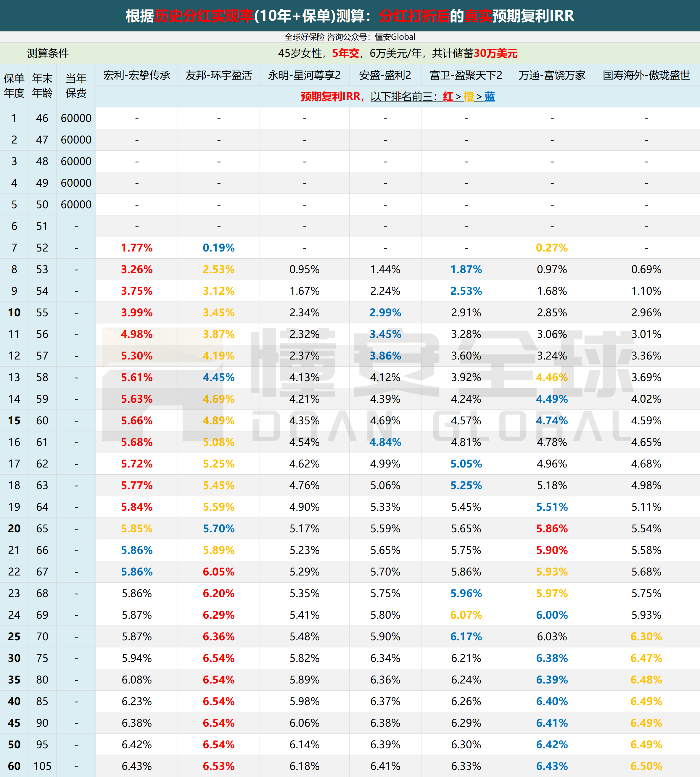Click the 宏利-宏挚传承 column header
The image size is (700, 777).
(x=136, y=75)
